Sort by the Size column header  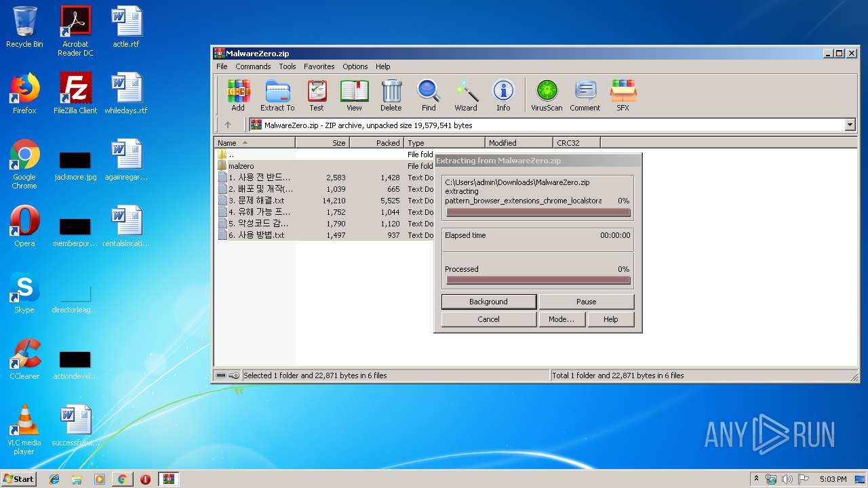coord(323,142)
